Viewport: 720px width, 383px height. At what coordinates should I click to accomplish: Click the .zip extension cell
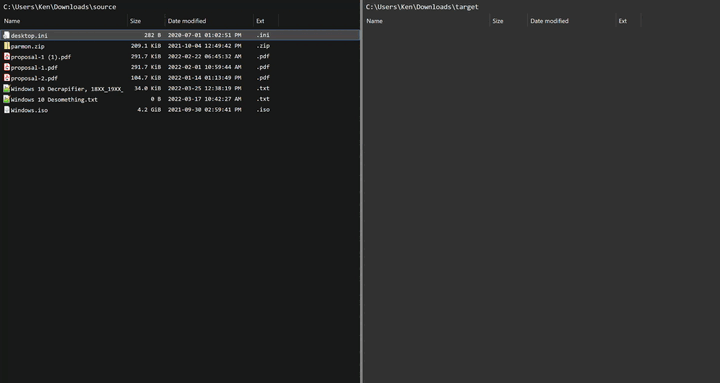pyautogui.click(x=263, y=46)
